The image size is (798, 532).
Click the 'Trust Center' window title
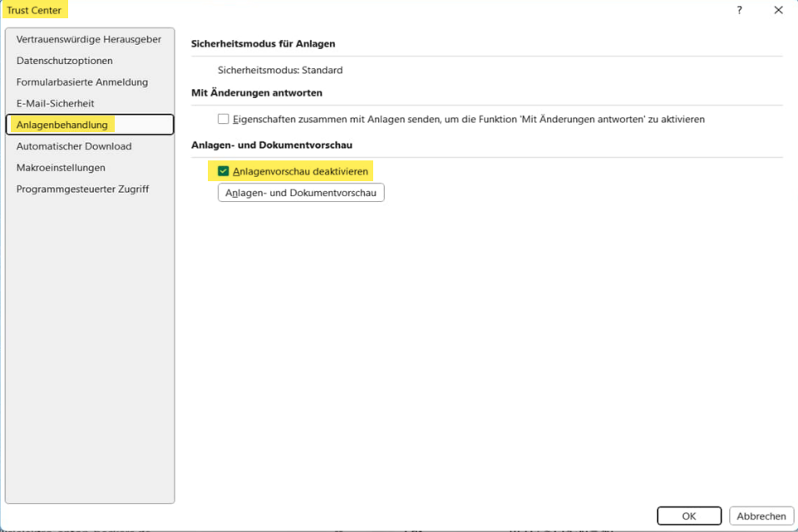pyautogui.click(x=34, y=10)
